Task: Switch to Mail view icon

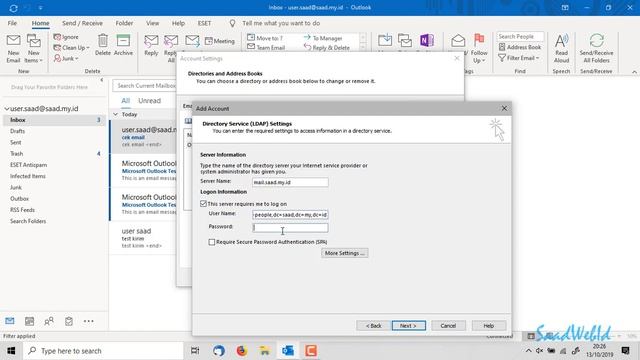Action: tap(10, 321)
